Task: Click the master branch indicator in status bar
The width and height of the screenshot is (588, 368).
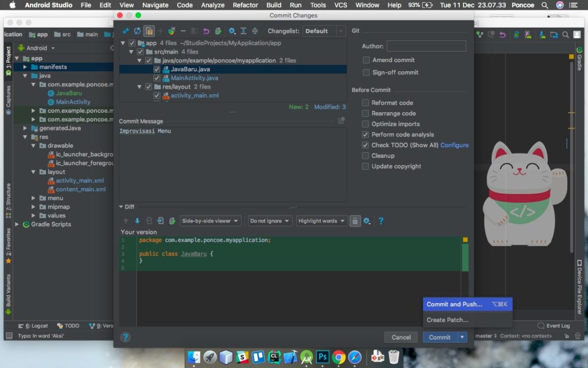Action: [x=486, y=336]
